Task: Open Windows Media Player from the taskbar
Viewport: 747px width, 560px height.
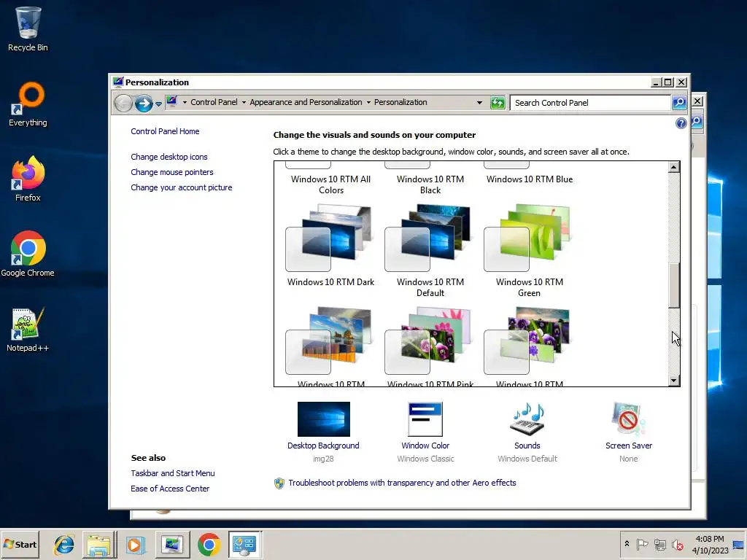Action: tap(135, 544)
